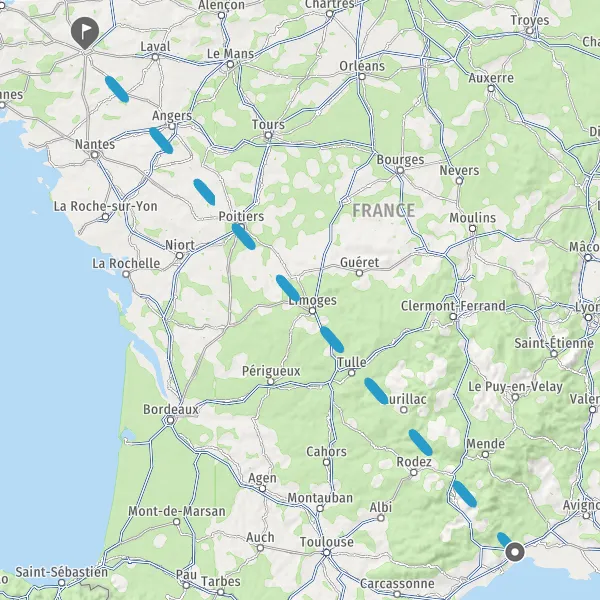Click the Le Mans city dot
The image size is (600, 600).
[x=230, y=64]
